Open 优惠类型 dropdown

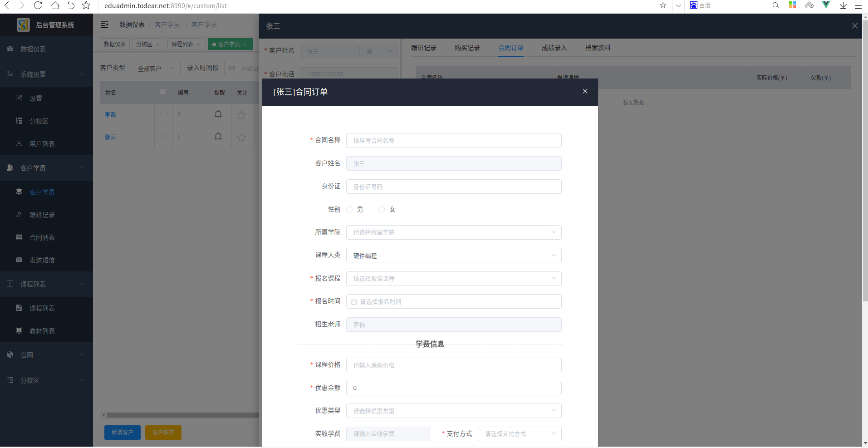454,411
